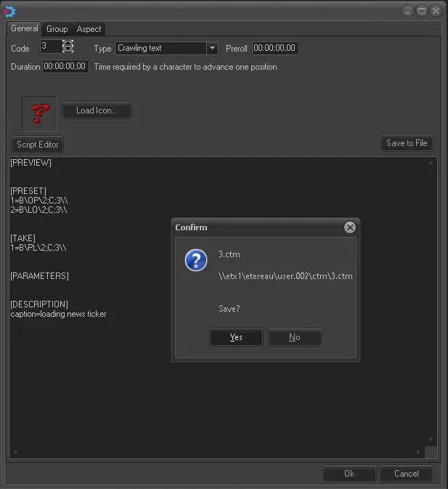Switch to the General tab
Screen dimensions: 448x489
[x=24, y=28]
